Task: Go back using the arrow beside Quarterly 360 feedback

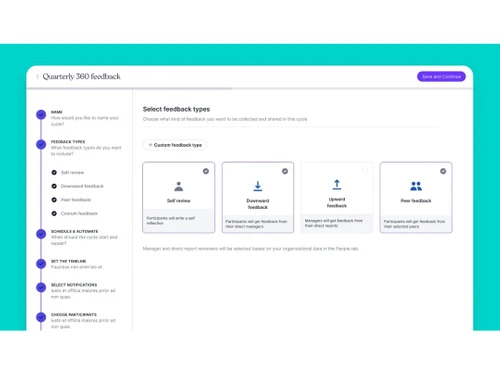Action: tap(37, 76)
